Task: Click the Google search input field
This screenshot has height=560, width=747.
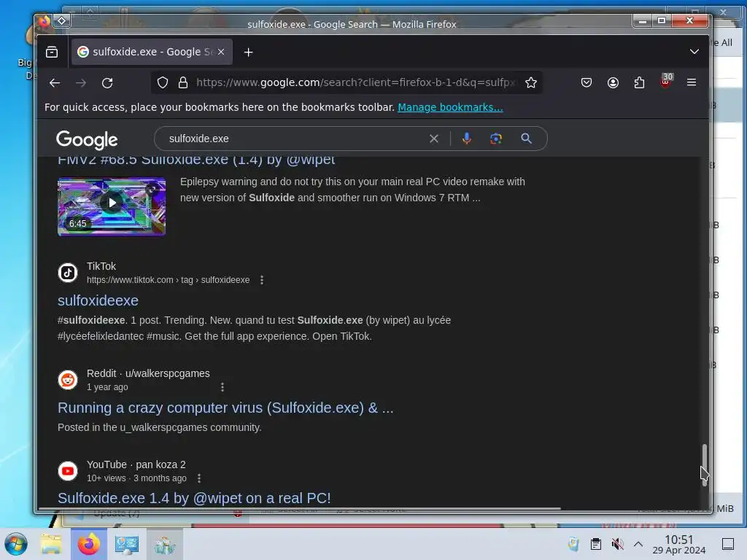Action: [x=295, y=139]
